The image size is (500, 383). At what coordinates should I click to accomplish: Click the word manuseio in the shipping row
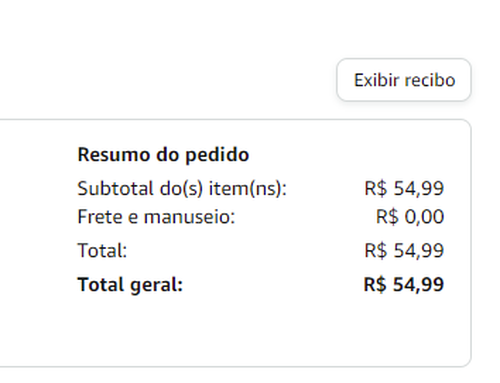[x=189, y=217]
